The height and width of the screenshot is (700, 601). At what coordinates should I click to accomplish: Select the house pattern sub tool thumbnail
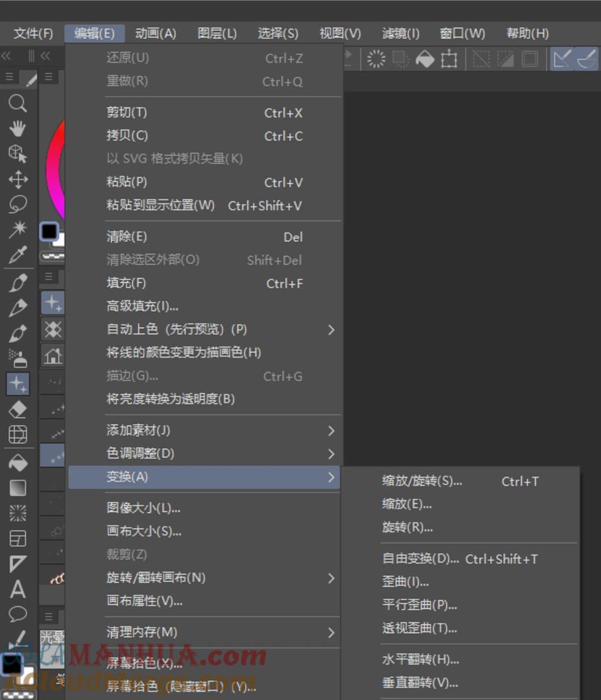click(53, 356)
